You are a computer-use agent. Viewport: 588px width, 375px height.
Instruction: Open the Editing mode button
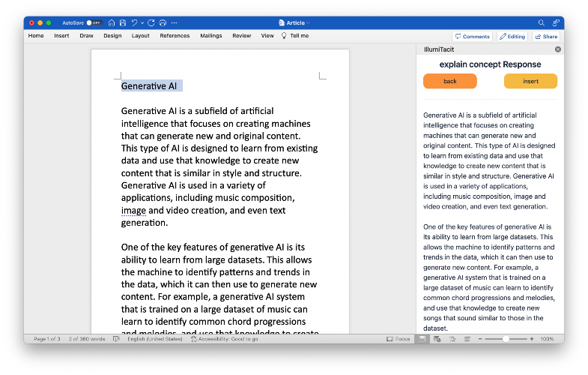point(512,37)
